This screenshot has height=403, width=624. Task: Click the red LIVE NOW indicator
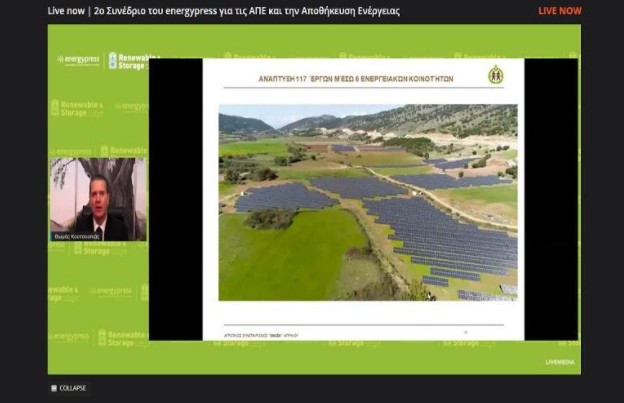click(x=559, y=11)
